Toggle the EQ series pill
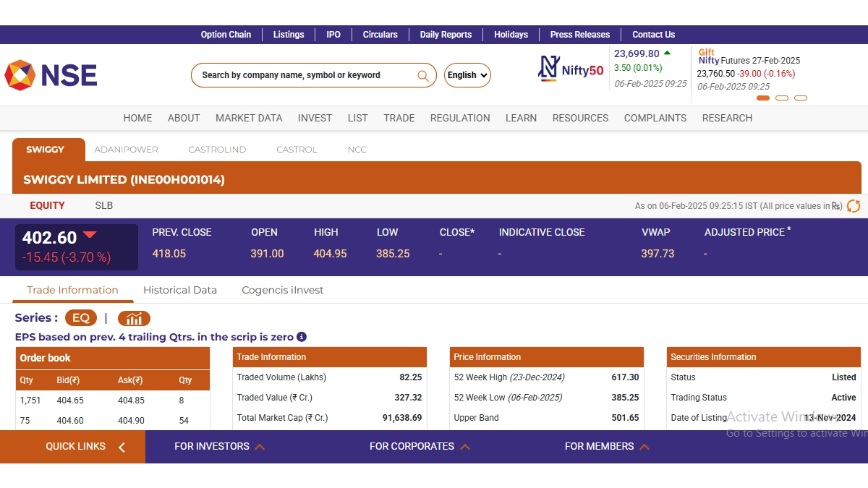This screenshot has height=488, width=868. pyautogui.click(x=80, y=318)
